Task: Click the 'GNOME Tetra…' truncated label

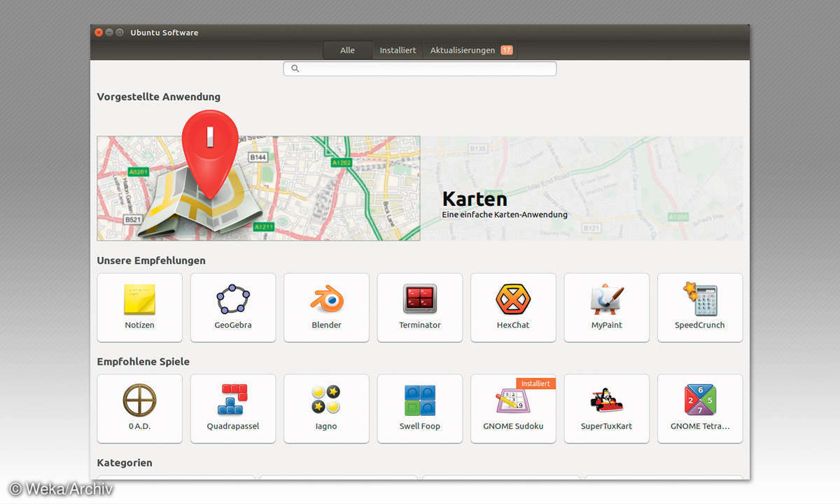Action: click(x=700, y=426)
